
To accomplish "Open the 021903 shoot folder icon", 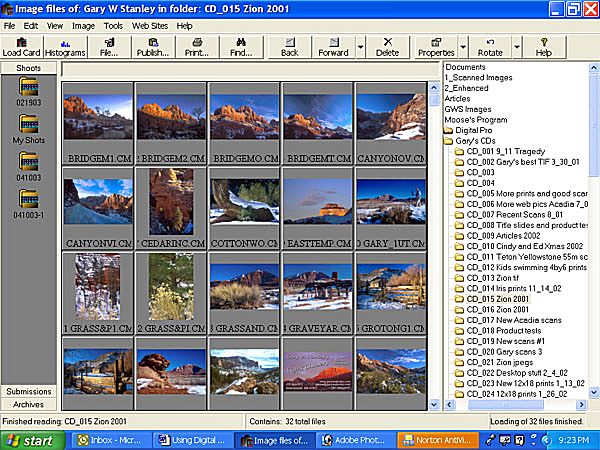I will point(28,90).
